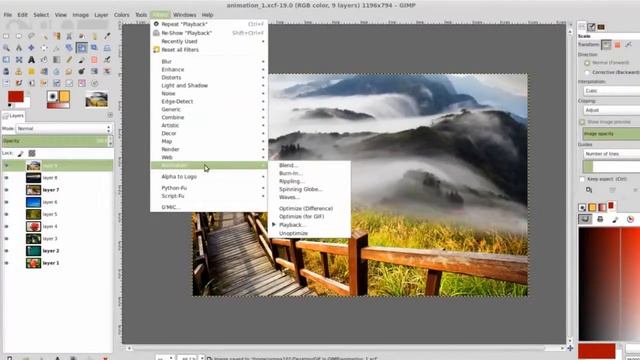This screenshot has width=640, height=360.
Task: Click the Burn-In... entry
Action: click(x=309, y=173)
